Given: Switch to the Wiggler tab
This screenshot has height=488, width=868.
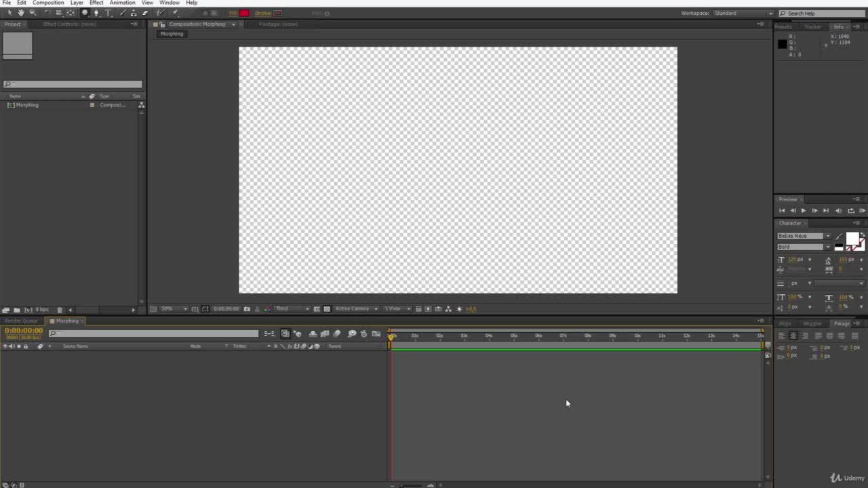Looking at the screenshot, I should tap(812, 324).
